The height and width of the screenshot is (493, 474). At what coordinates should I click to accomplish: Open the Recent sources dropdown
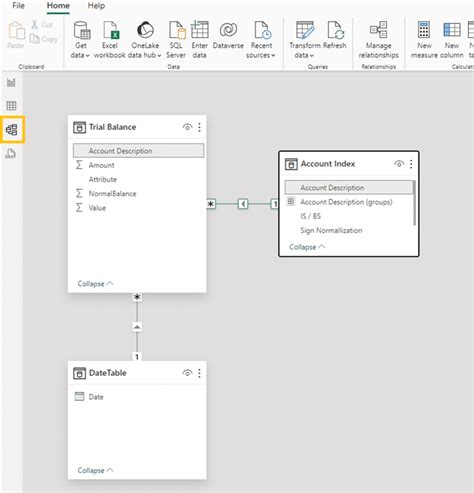(x=261, y=40)
